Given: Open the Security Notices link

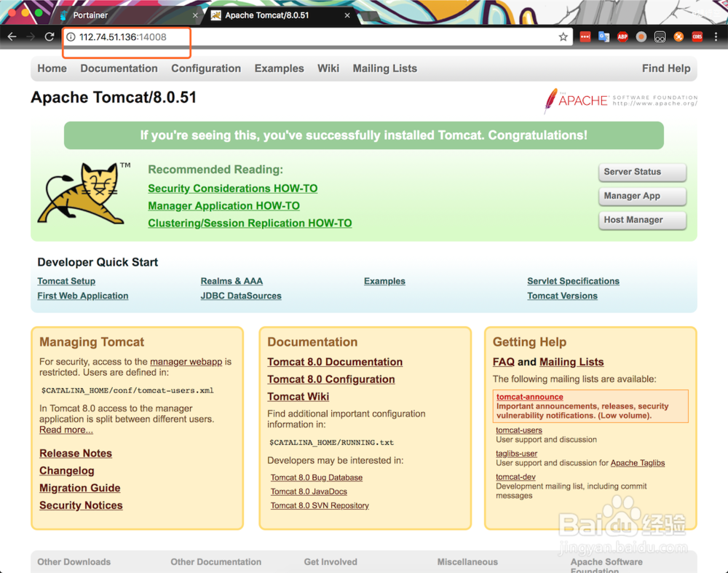Looking at the screenshot, I should 81,505.
